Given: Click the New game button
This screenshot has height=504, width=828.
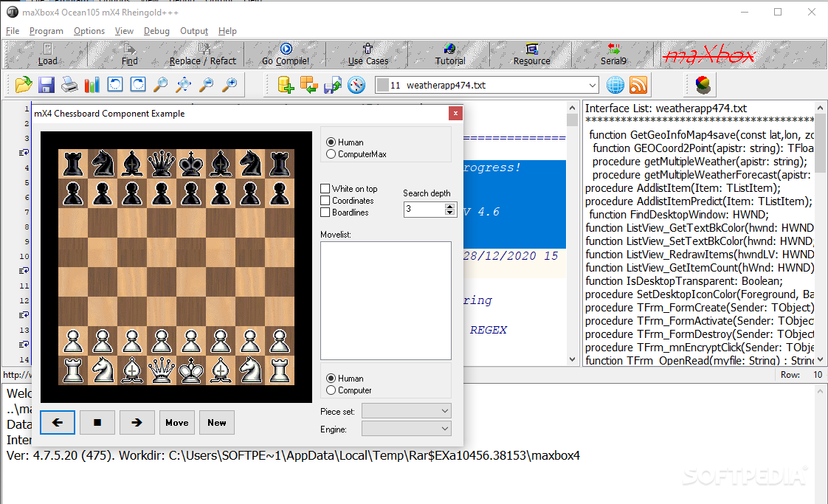Looking at the screenshot, I should (216, 423).
